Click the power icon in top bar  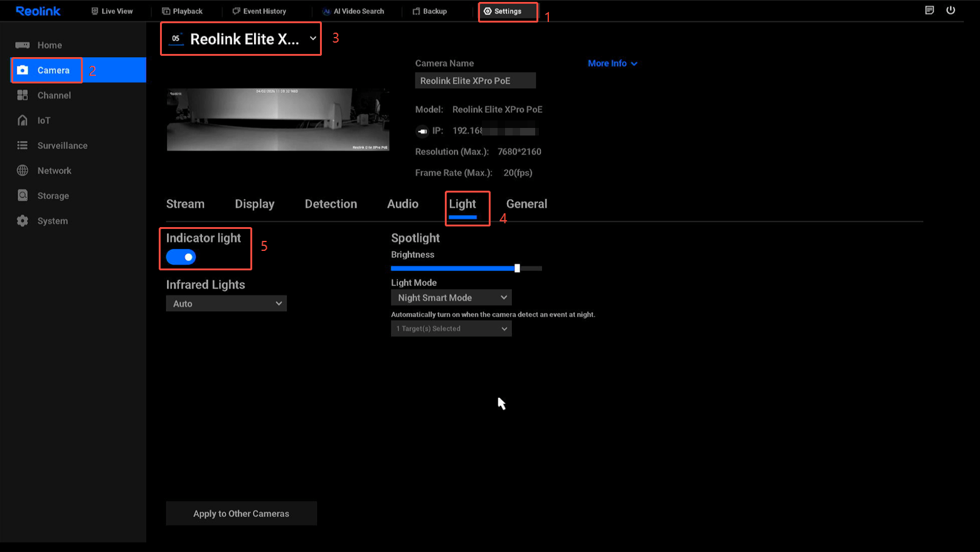[x=951, y=10]
